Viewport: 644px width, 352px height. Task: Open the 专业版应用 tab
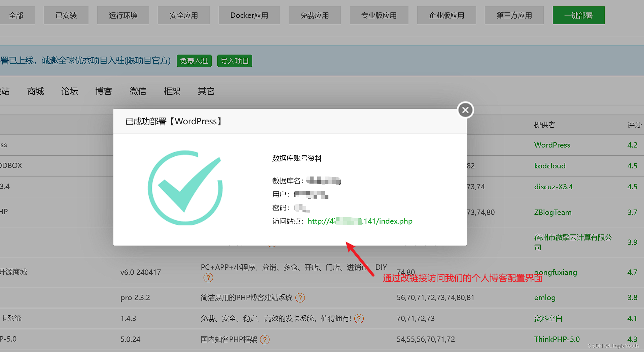pyautogui.click(x=379, y=15)
